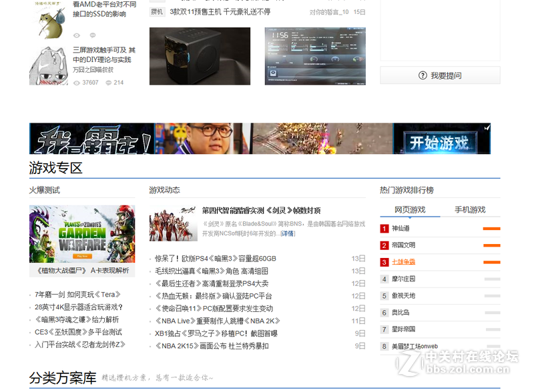
Task: Click the red rank badge 1 next to 神仙道
Action: coord(384,229)
